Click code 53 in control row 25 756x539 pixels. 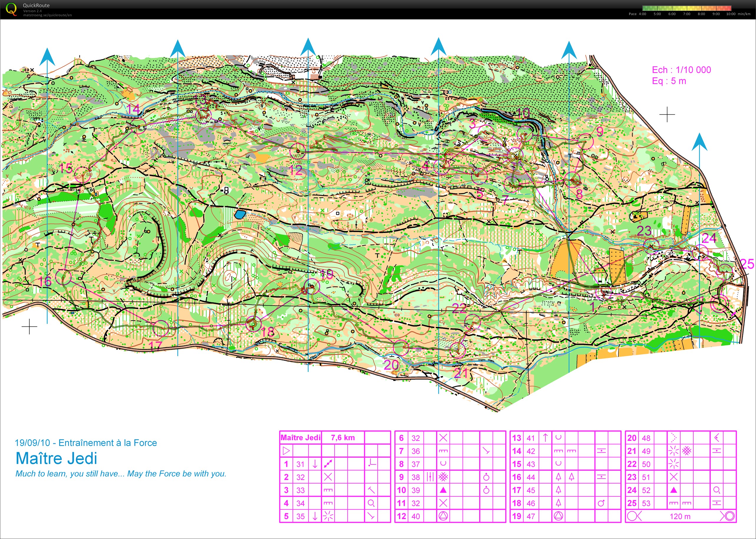click(646, 503)
